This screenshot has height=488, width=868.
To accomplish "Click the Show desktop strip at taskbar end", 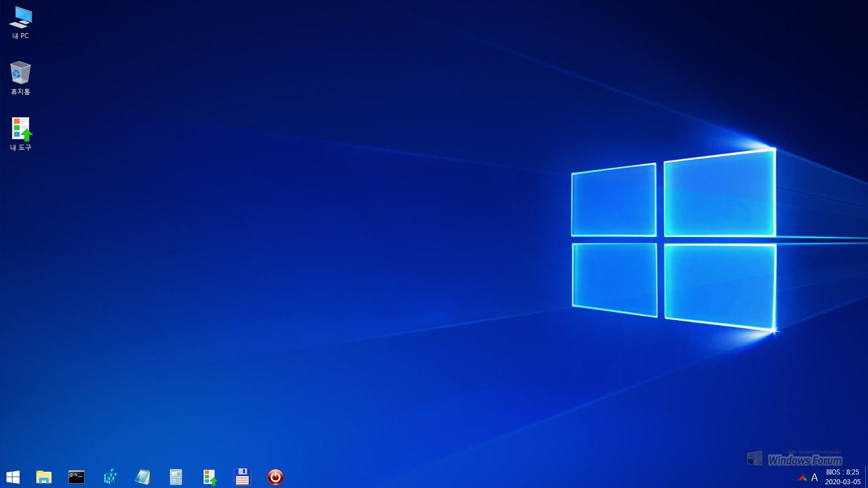I will tap(866, 477).
